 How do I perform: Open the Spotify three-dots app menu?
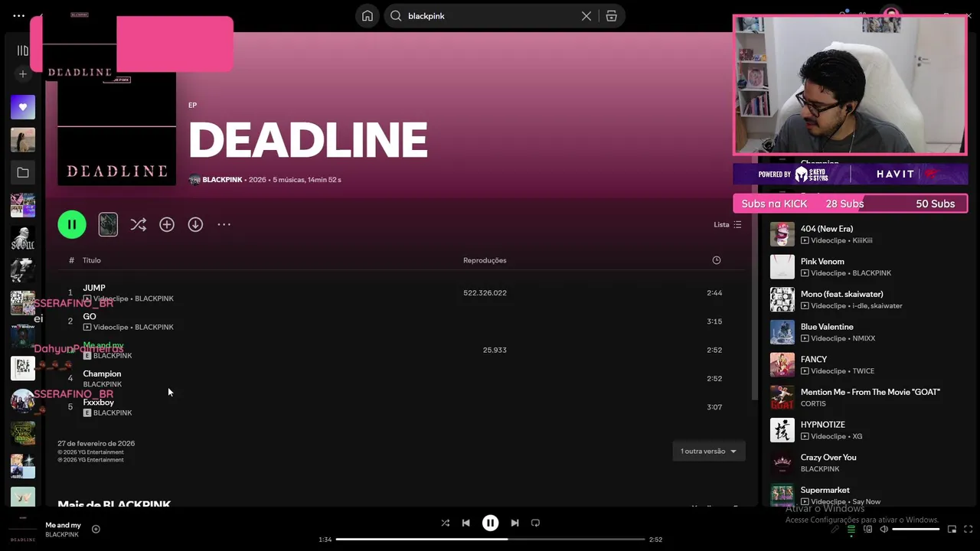(19, 15)
